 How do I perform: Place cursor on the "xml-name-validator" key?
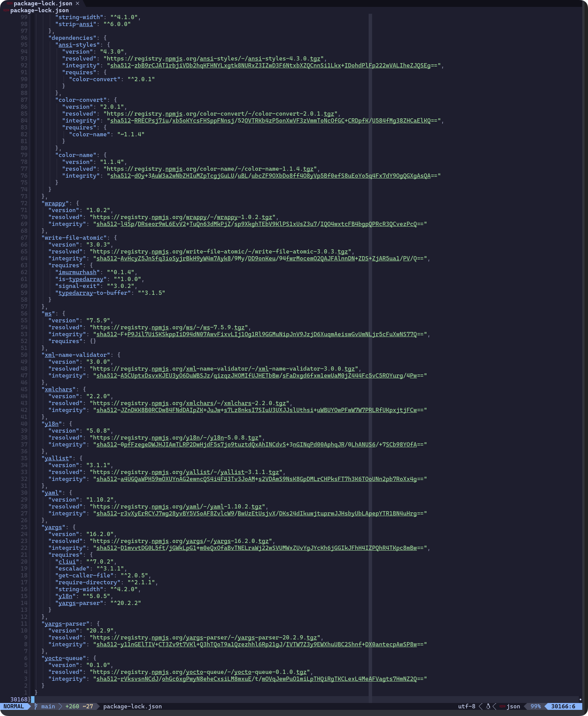point(75,355)
